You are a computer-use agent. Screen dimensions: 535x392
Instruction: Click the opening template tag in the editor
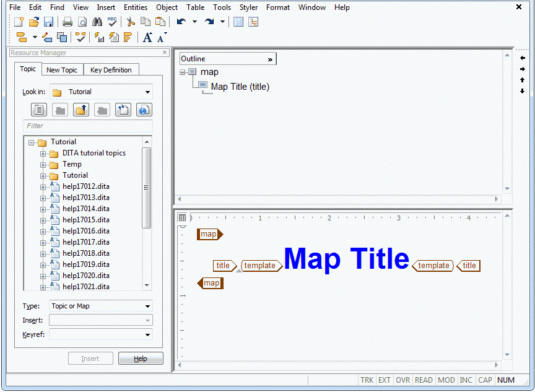tap(261, 266)
